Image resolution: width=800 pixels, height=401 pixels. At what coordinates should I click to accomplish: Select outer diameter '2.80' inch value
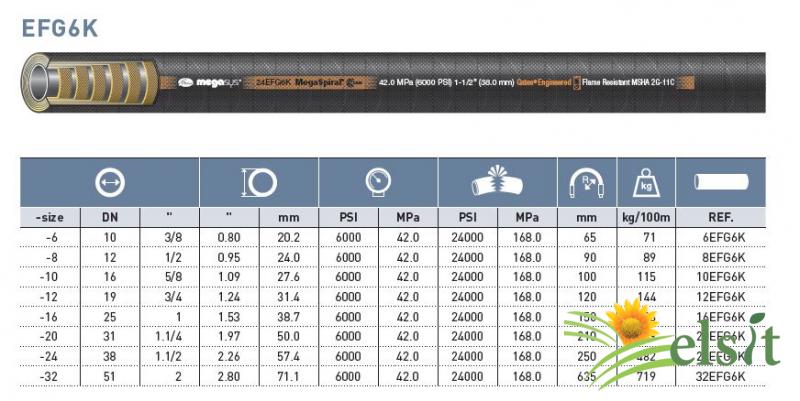pyautogui.click(x=229, y=377)
